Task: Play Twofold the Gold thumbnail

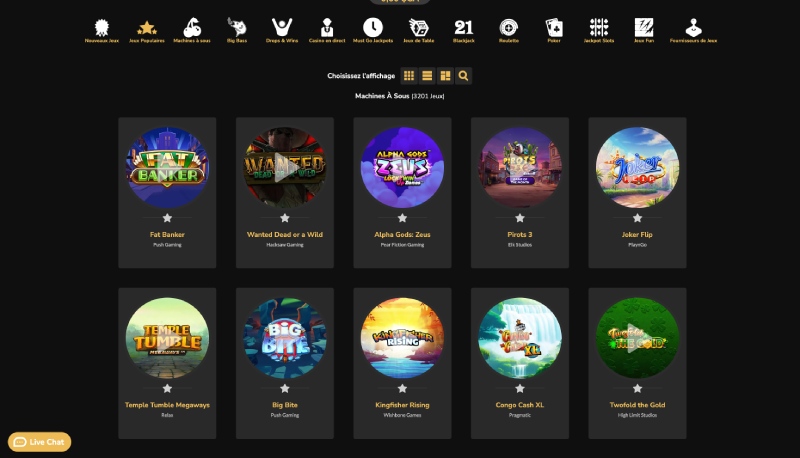Action: (x=637, y=338)
